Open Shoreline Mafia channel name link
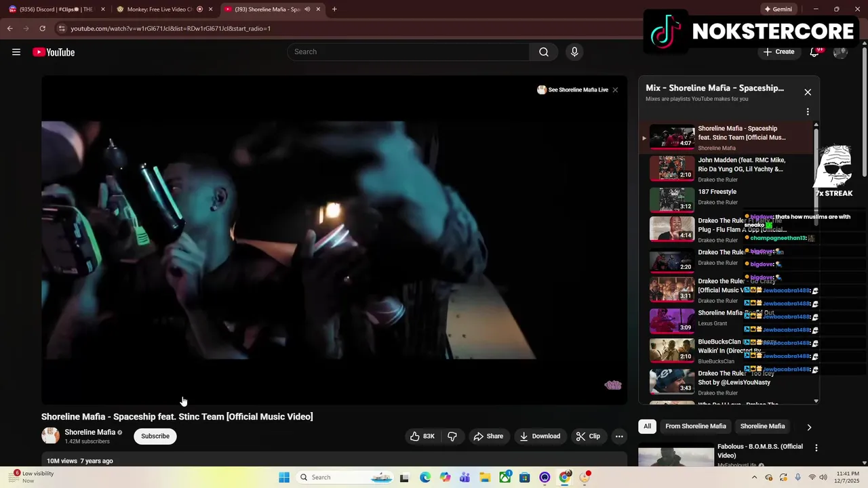Image resolution: width=868 pixels, height=488 pixels. (x=90, y=432)
